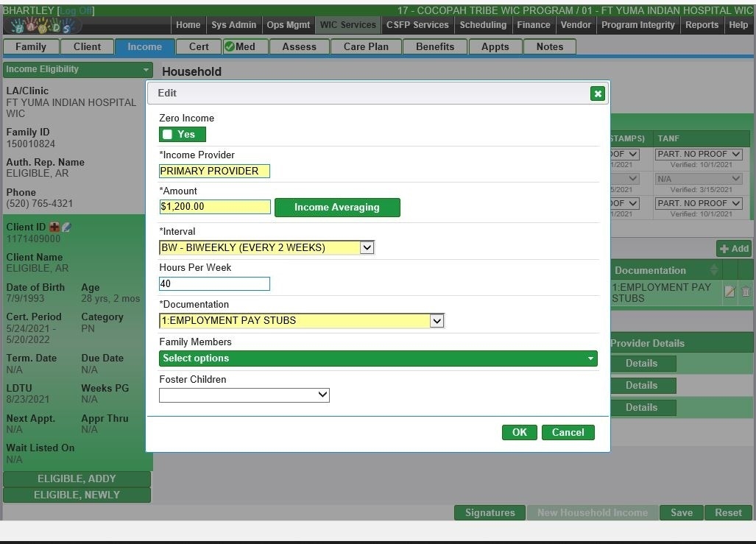The image size is (756, 544).
Task: Close the Edit dialog with the X icon
Action: point(597,93)
